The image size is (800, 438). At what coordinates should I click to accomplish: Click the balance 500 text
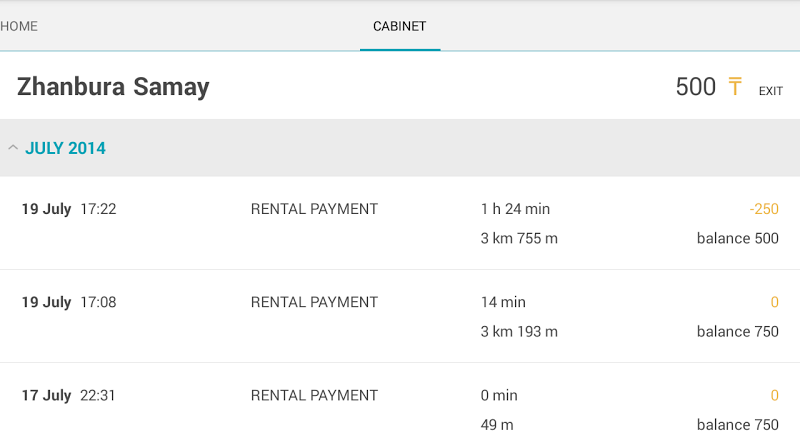[737, 238]
